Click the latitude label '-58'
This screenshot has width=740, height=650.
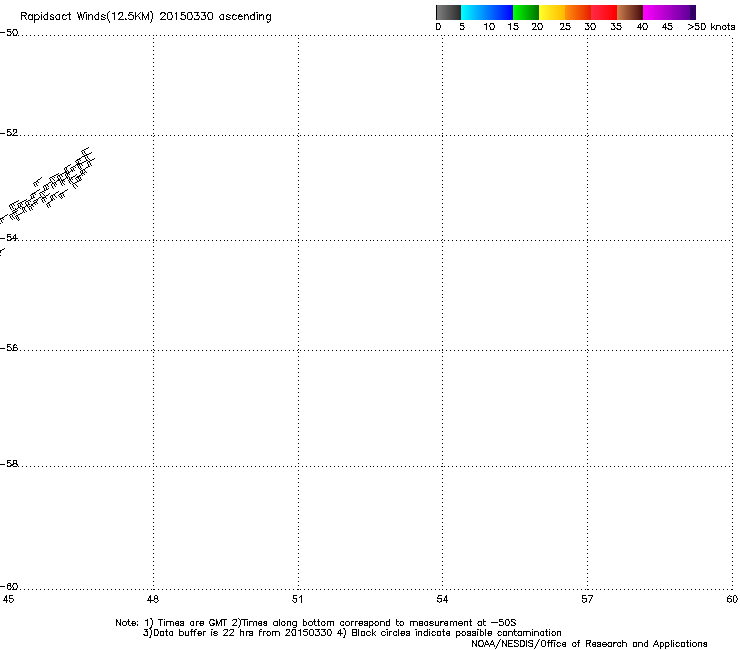(x=9, y=464)
